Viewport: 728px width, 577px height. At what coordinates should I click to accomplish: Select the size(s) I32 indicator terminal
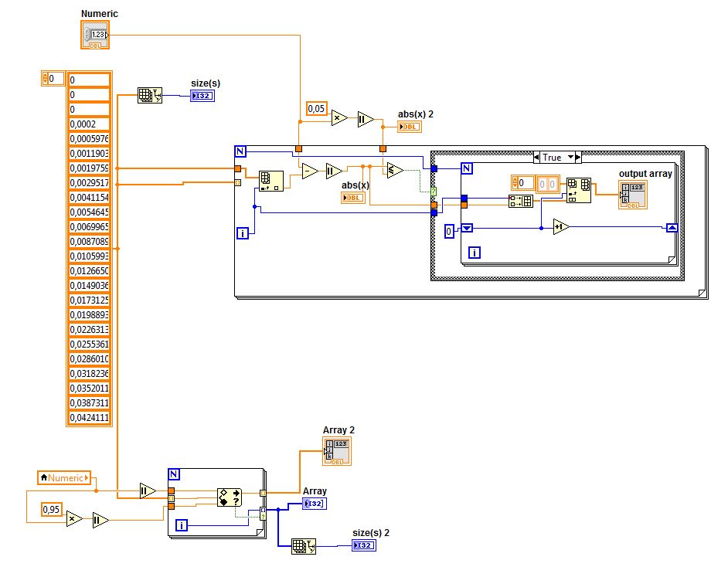click(x=202, y=96)
